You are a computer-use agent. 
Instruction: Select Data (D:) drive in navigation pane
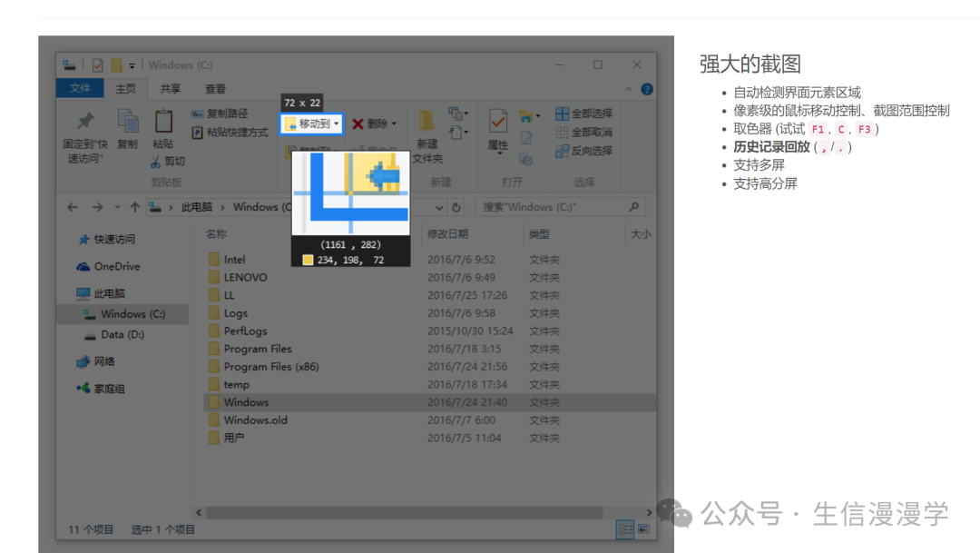point(114,335)
